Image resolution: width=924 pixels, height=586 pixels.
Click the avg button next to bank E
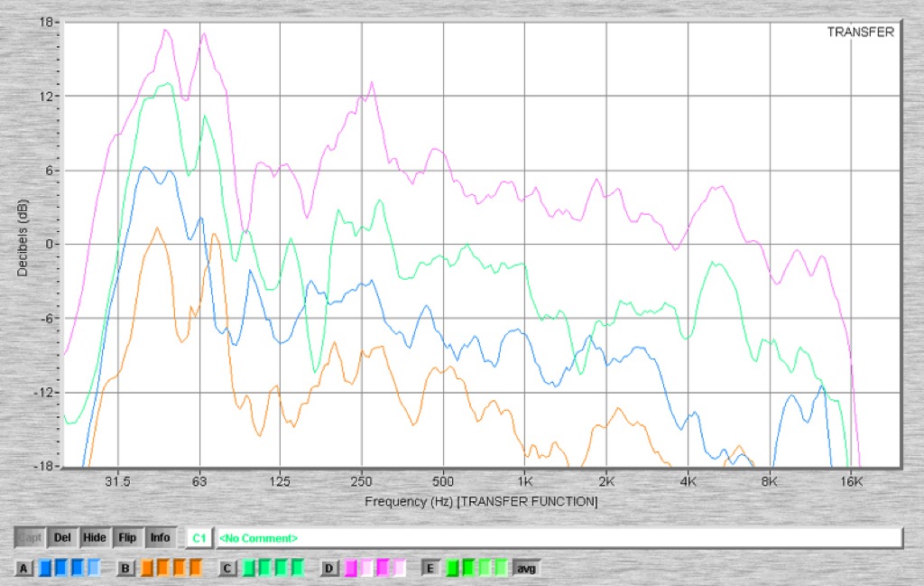coord(525,568)
